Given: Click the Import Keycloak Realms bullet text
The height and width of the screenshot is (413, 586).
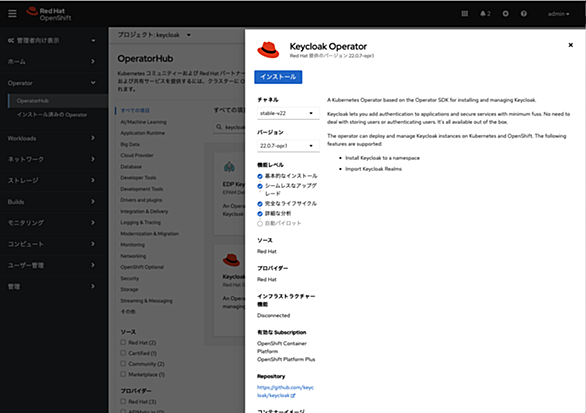Looking at the screenshot, I should point(373,169).
